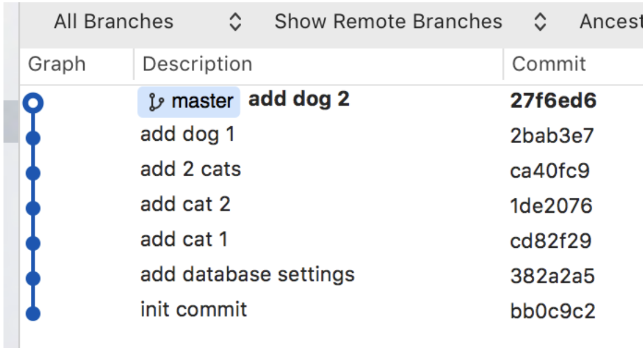Click graph node for init commit
644x349 pixels.
coord(33,314)
